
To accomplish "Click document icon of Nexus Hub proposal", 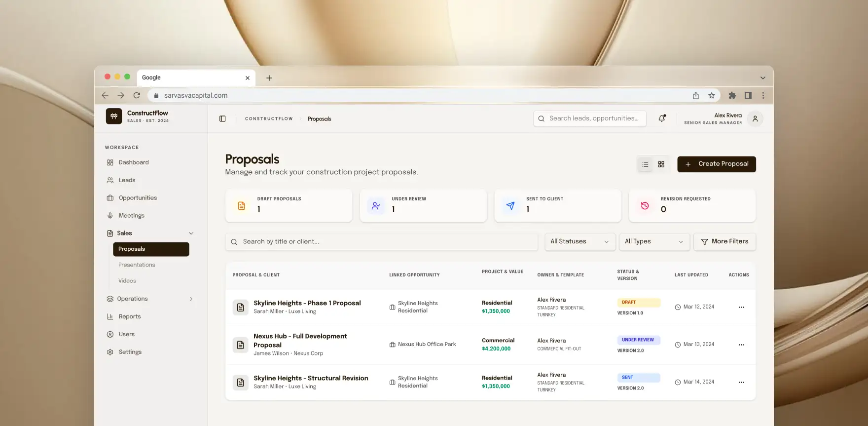I will [x=241, y=345].
